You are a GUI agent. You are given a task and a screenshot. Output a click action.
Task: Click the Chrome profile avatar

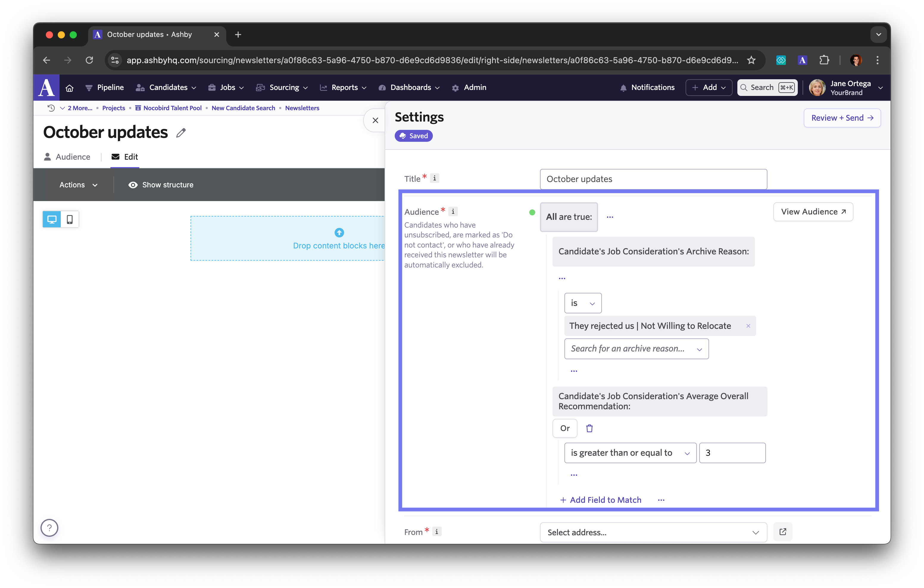click(x=856, y=60)
